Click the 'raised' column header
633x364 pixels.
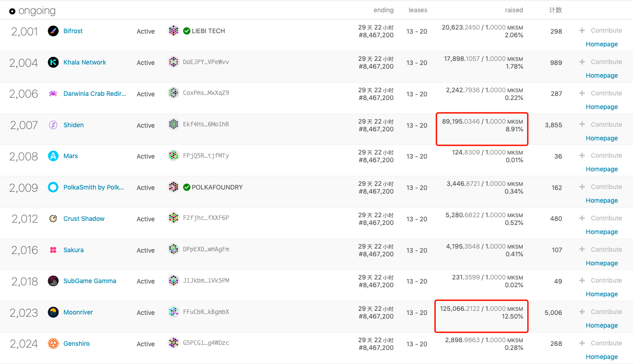pyautogui.click(x=514, y=10)
